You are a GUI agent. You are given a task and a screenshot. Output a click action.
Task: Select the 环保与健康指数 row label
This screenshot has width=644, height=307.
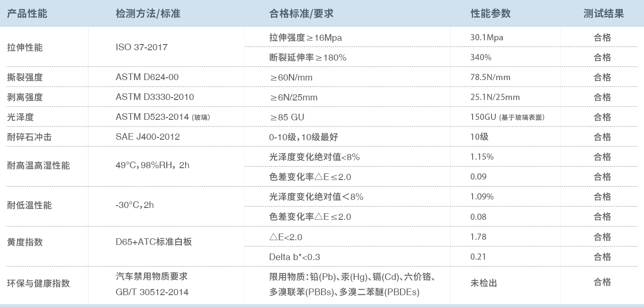(x=38, y=283)
